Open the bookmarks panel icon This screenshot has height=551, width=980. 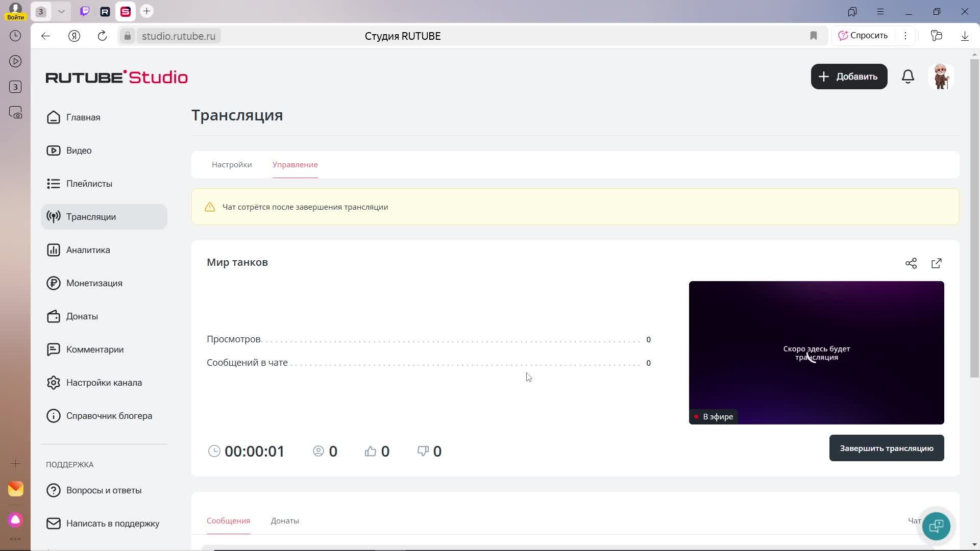tap(852, 11)
